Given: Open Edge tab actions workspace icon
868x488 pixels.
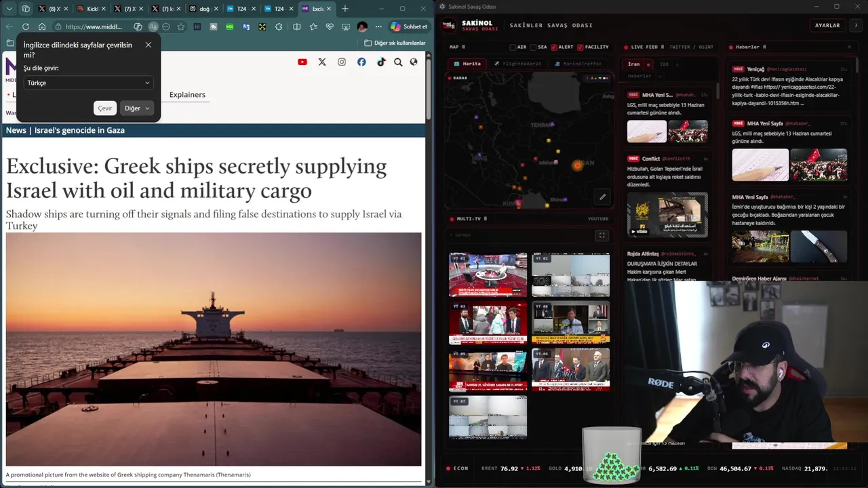Looking at the screenshot, I should point(26,9).
